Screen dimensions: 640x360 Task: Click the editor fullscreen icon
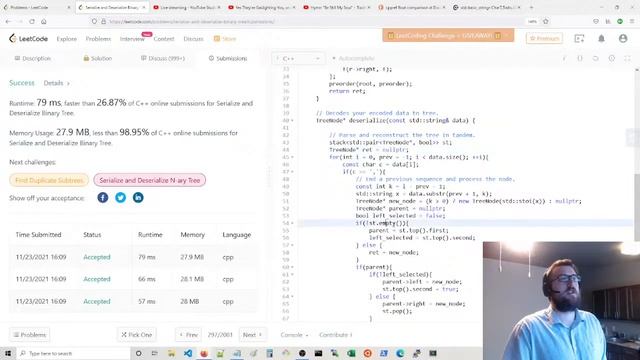click(x=627, y=58)
